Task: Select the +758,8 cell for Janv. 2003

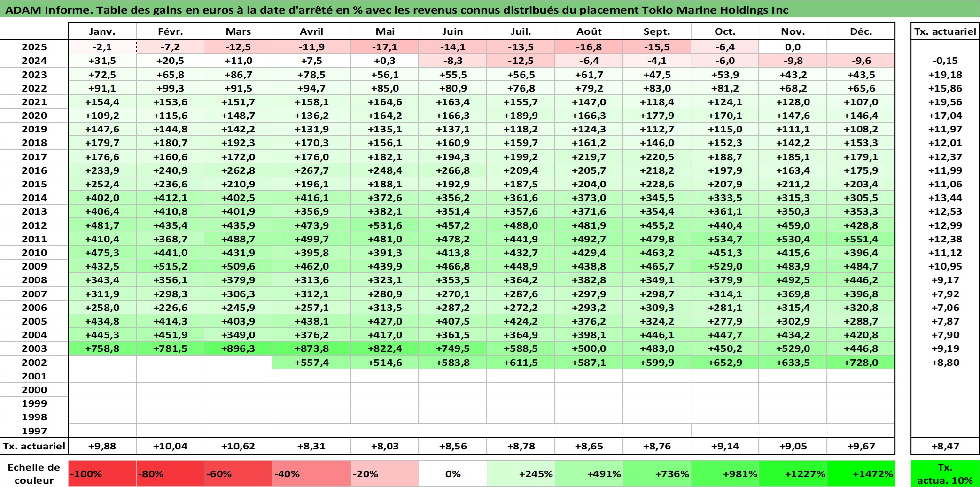Action: [x=102, y=348]
